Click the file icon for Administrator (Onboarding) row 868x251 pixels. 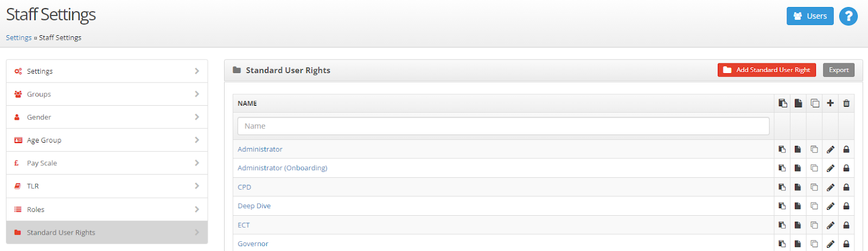[x=798, y=168]
